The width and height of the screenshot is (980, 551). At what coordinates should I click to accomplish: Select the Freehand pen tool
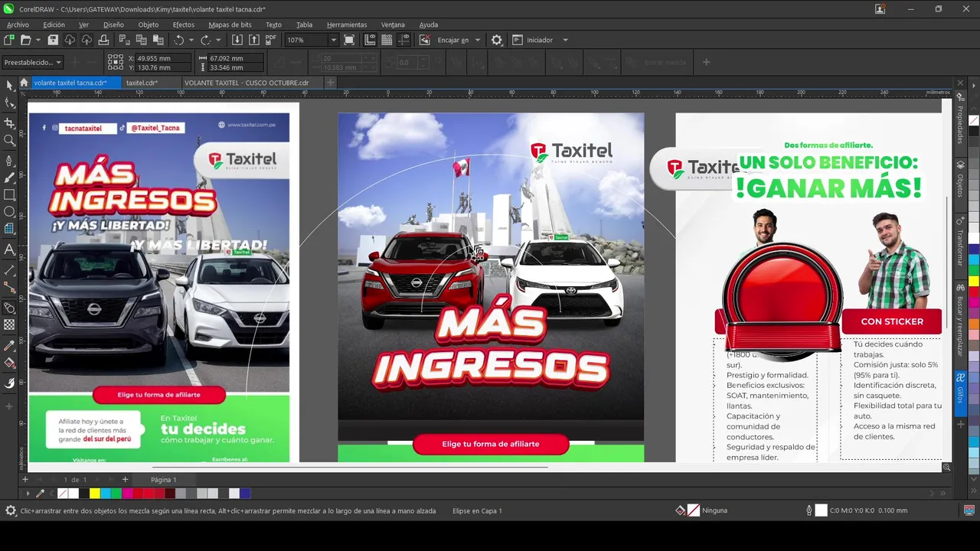tap(9, 160)
